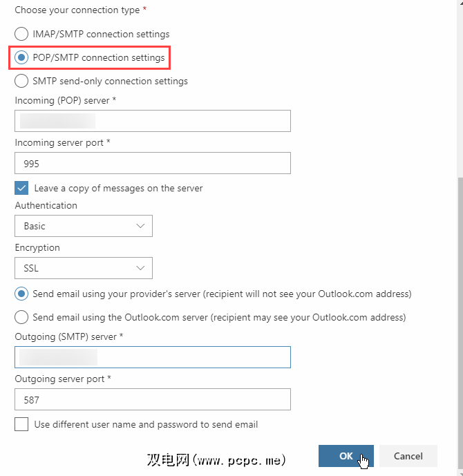Select IMAP/SMTP connection settings radio button
The height and width of the screenshot is (476, 463).
coord(21,34)
